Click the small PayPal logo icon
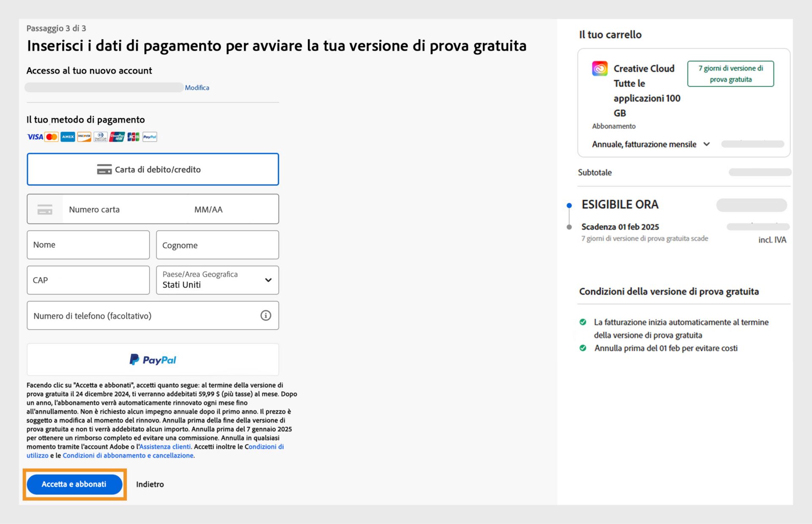This screenshot has height=524, width=812. click(x=150, y=137)
